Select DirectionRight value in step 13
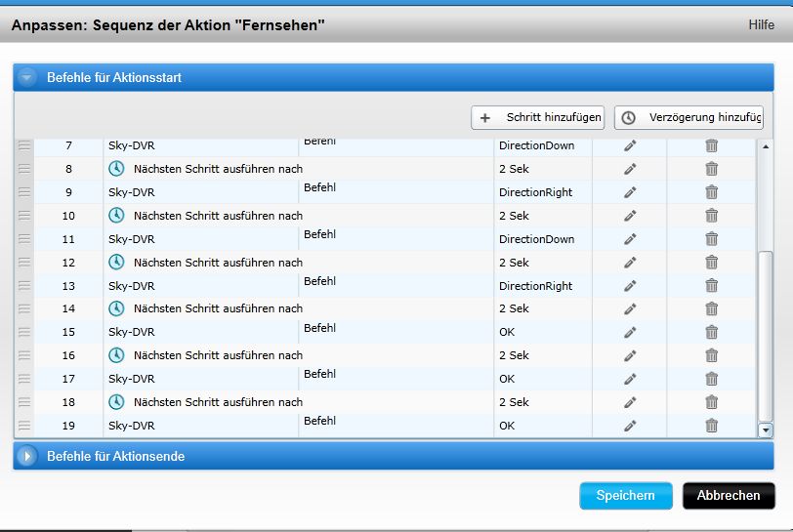793x532 pixels. [535, 286]
